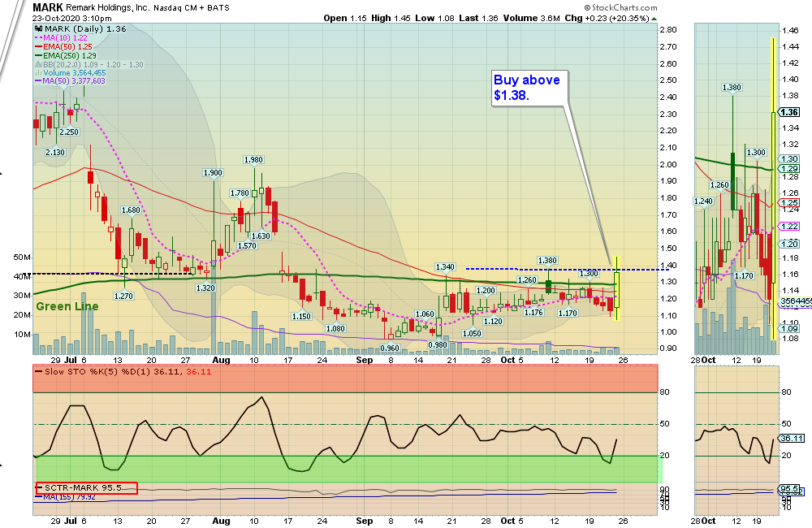
Task: Click the 1.240 price label in the zoom panel
Action: point(703,201)
